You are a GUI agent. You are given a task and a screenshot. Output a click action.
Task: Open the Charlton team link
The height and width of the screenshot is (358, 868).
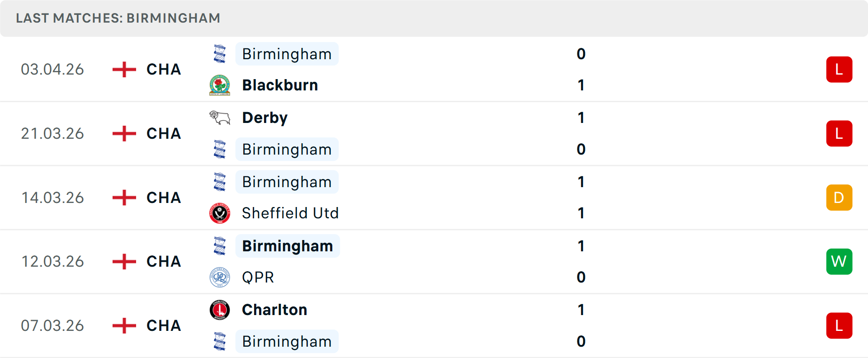point(274,310)
